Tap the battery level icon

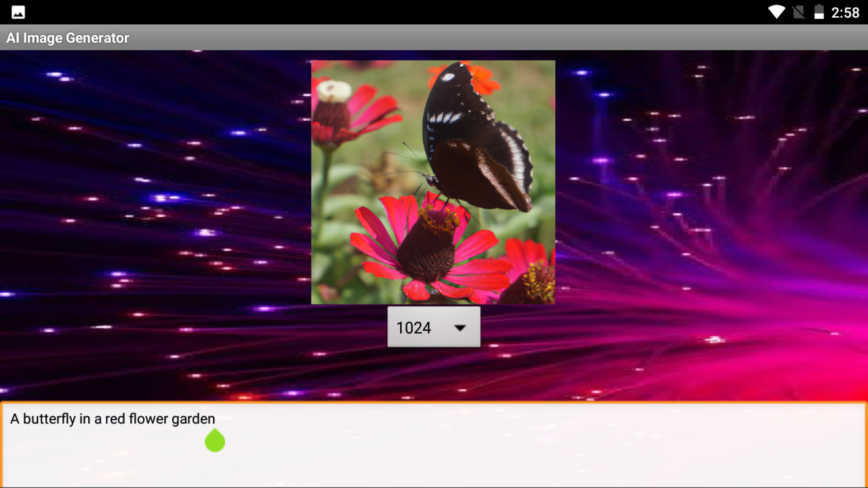tap(819, 12)
